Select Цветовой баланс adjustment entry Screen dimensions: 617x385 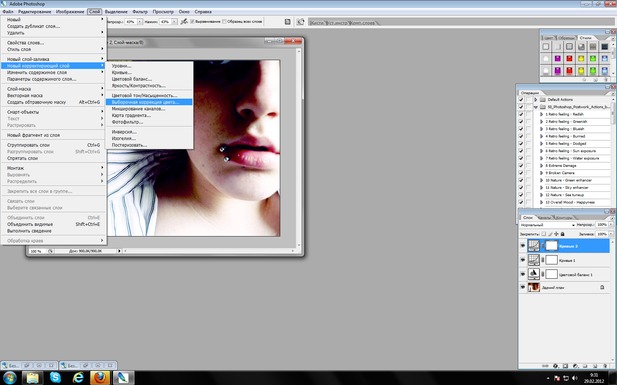click(x=149, y=79)
